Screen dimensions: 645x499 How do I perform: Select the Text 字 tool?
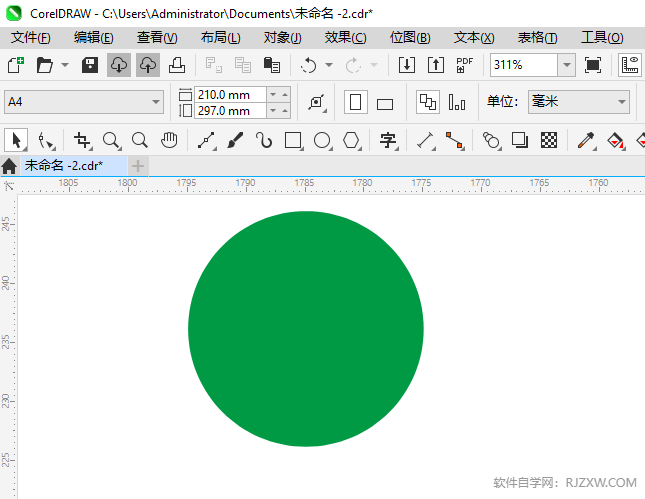click(388, 140)
